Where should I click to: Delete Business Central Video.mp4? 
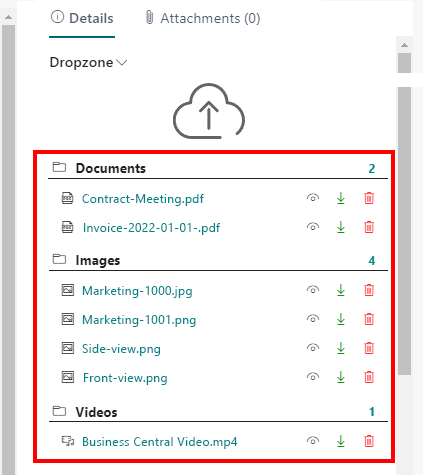(369, 441)
